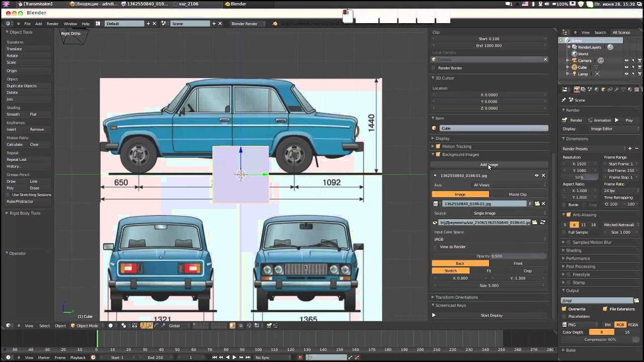Open the Render Layers properties tab icon
This screenshot has height=362, width=644.
[583, 89]
